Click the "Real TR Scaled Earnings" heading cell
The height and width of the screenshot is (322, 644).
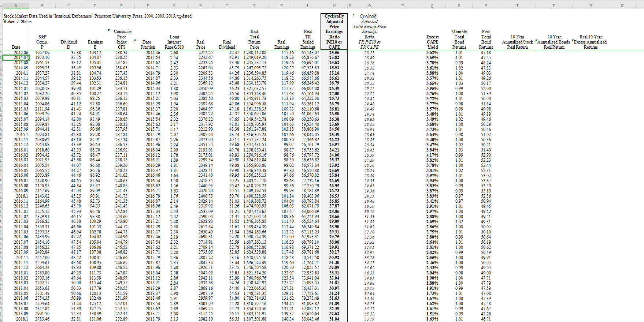(x=308, y=40)
